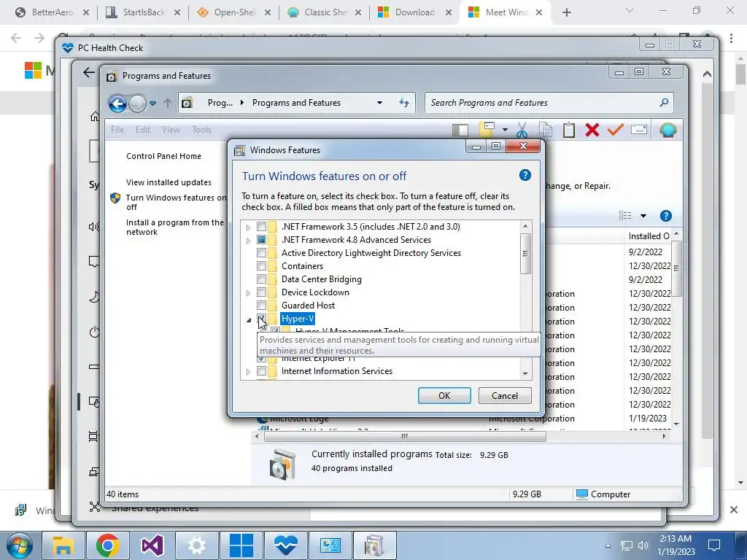Click the Copy icon in Programs and Features toolbar
The height and width of the screenshot is (560, 747).
(x=546, y=130)
